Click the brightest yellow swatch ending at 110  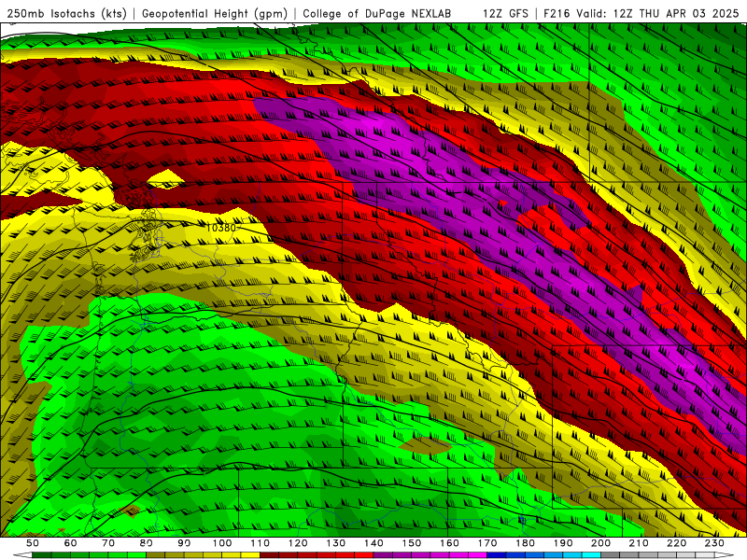coord(250,555)
